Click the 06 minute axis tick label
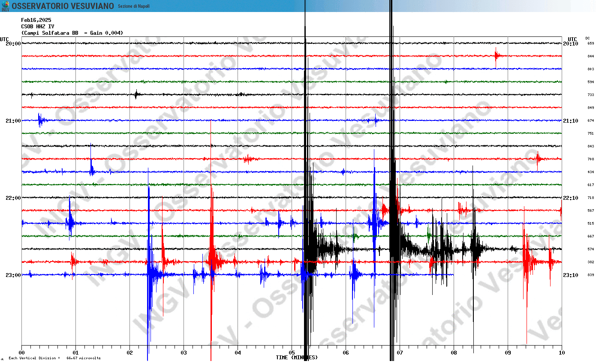 point(346,353)
